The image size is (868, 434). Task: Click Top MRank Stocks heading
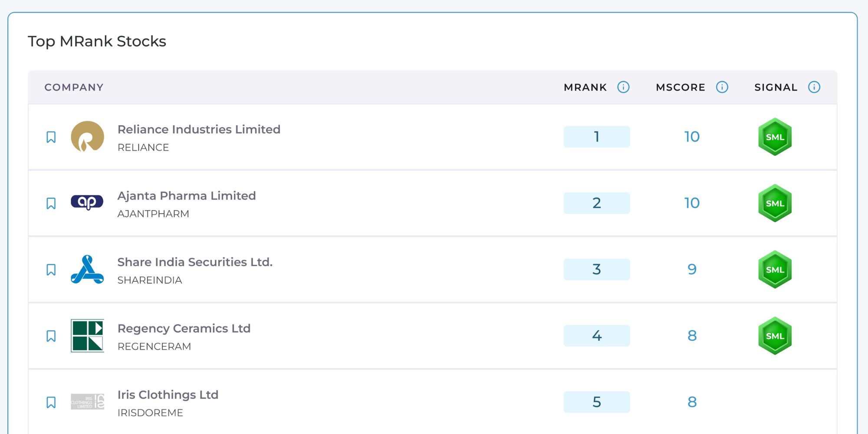point(97,41)
